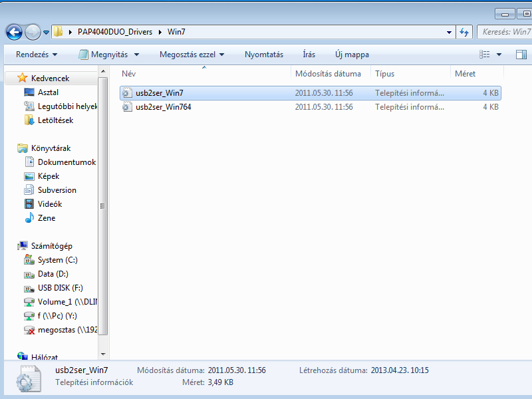Viewport: 532px width, 399px height.
Task: Expand the Megosztás ezzel dropdown
Action: click(192, 55)
